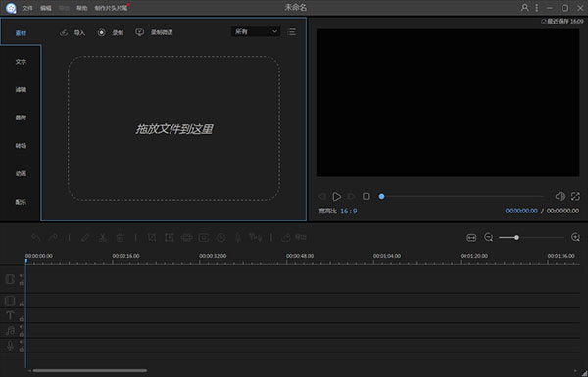
Task: Open the 制作片头片尾 menu item
Action: (111, 8)
